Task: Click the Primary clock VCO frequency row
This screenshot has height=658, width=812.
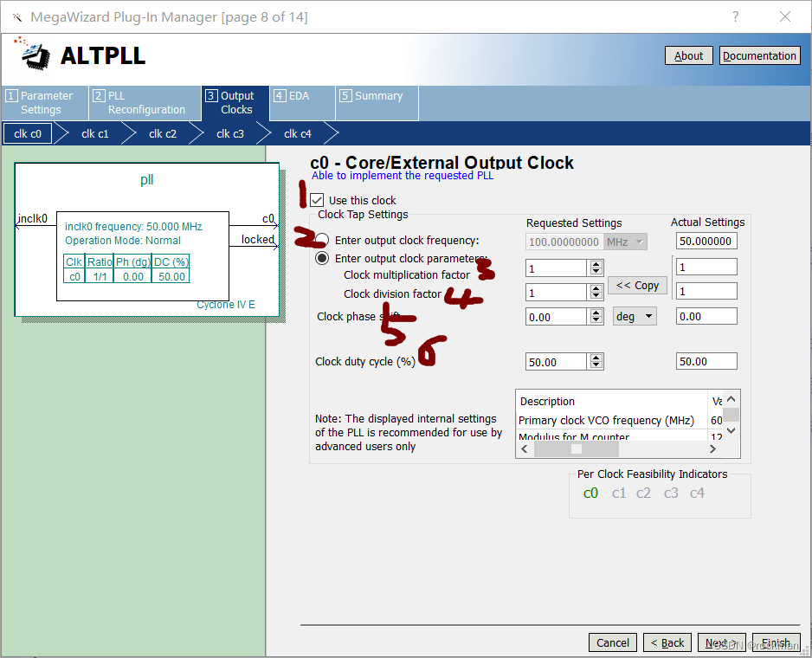Action: coord(619,420)
